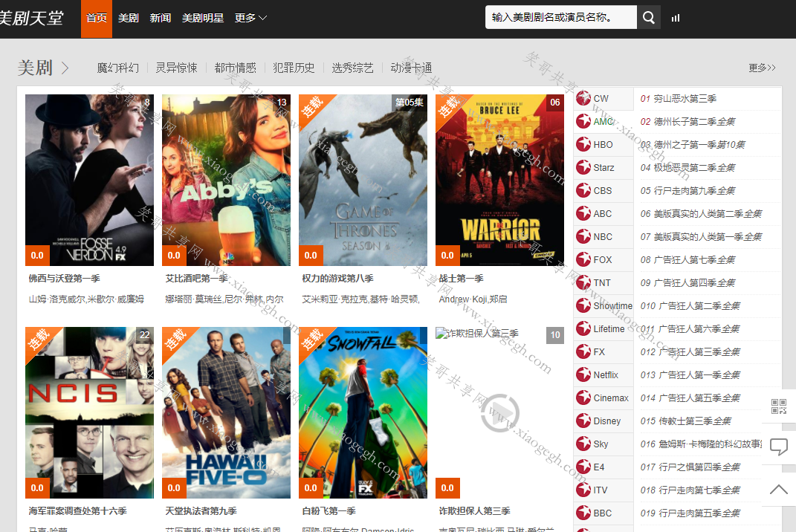Open ranking entry 广告狂人第七季全集

(x=694, y=259)
